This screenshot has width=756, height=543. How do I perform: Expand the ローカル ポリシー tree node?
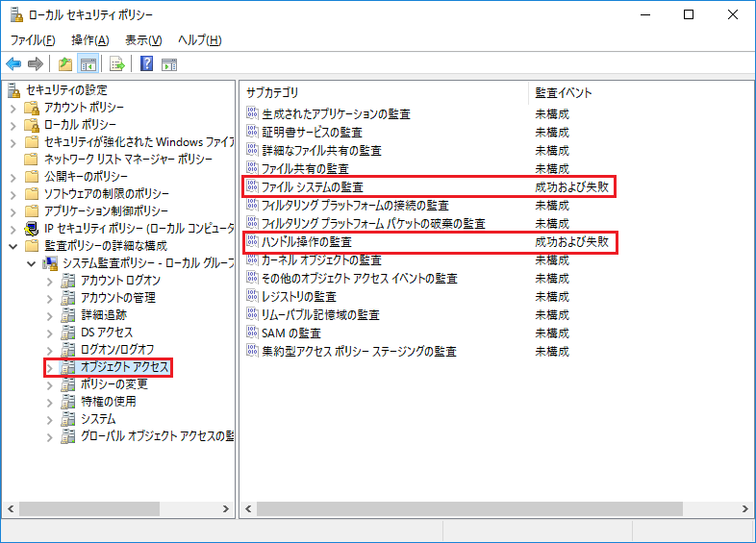click(x=13, y=126)
